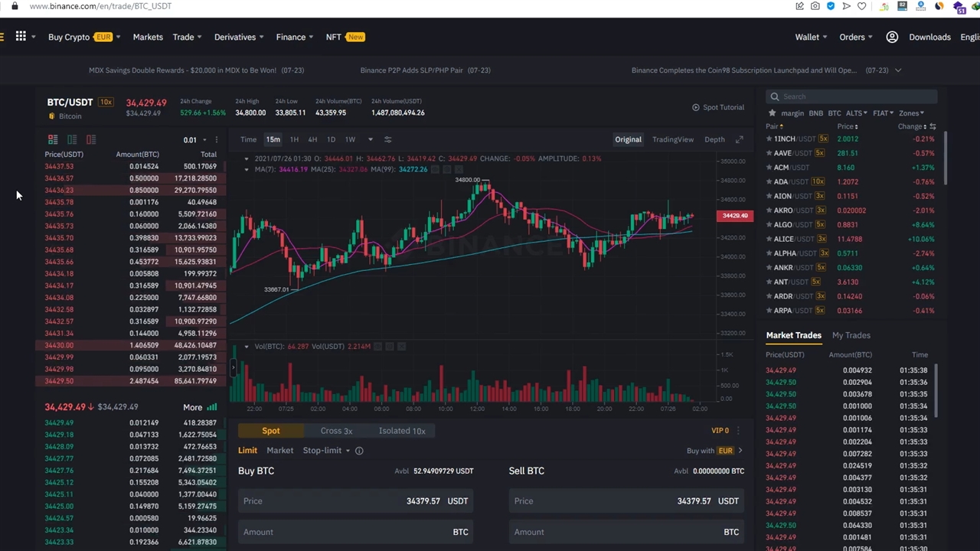
Task: Select the Market order type tab
Action: click(279, 451)
